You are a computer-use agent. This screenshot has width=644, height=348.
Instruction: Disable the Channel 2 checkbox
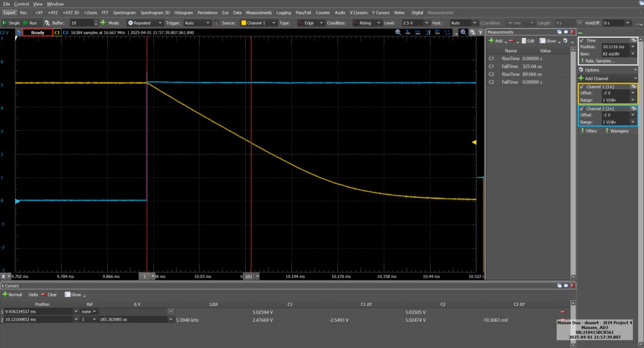point(581,107)
